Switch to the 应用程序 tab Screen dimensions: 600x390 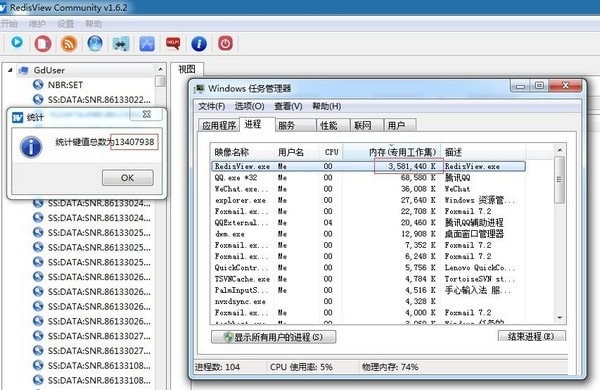click(x=219, y=126)
